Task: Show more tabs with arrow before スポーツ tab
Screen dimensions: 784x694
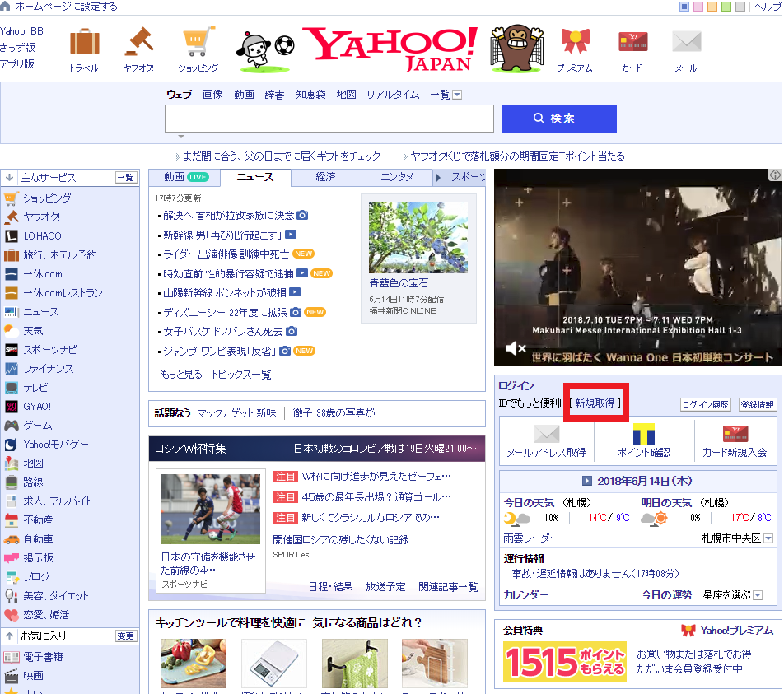Action: click(x=438, y=178)
